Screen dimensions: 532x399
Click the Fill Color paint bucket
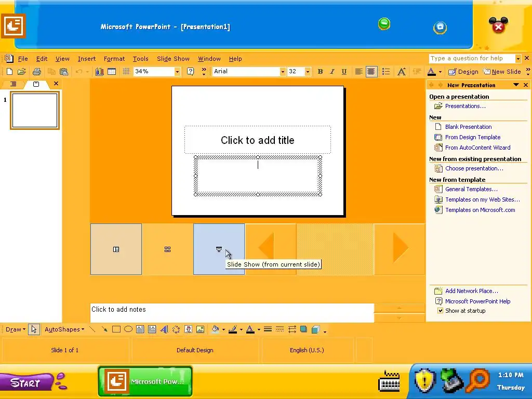click(x=215, y=329)
